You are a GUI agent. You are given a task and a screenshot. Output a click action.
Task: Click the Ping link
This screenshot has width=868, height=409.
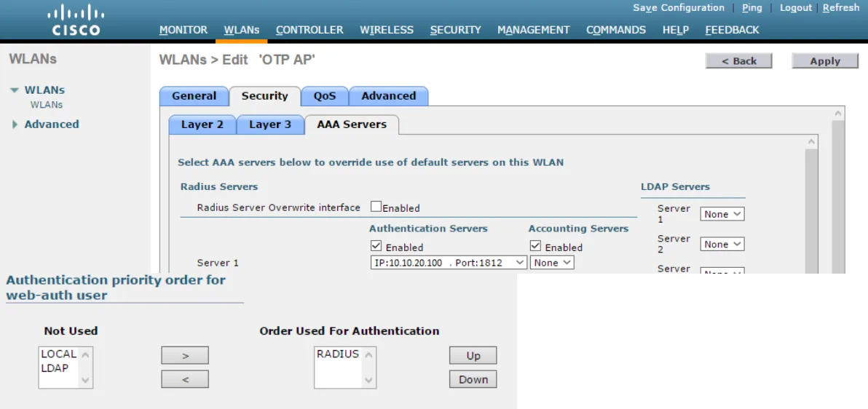tap(751, 8)
